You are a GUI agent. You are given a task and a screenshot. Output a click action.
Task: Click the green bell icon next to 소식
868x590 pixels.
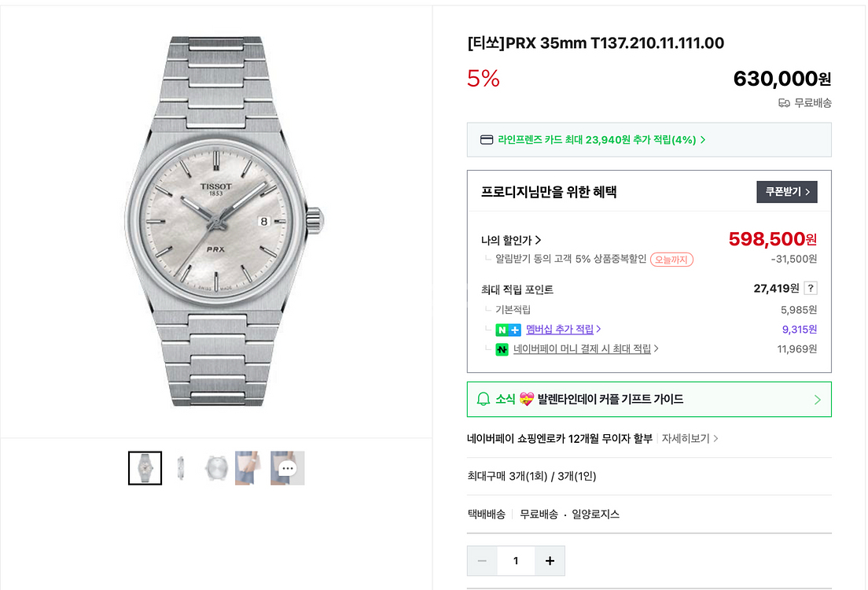[x=484, y=400]
